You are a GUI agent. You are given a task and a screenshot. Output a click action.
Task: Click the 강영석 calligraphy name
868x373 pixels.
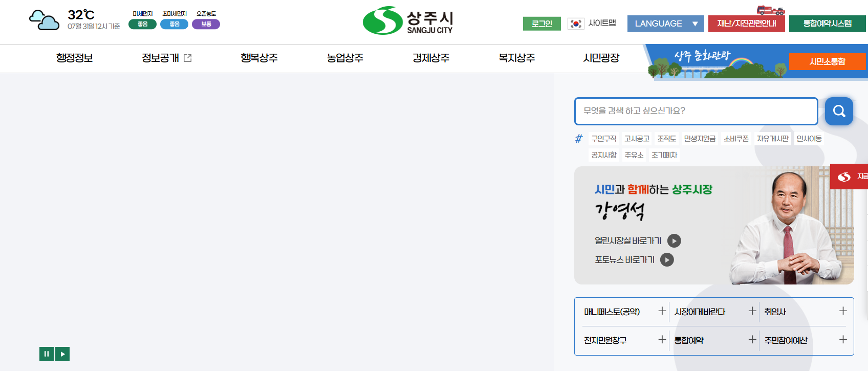[x=620, y=210]
